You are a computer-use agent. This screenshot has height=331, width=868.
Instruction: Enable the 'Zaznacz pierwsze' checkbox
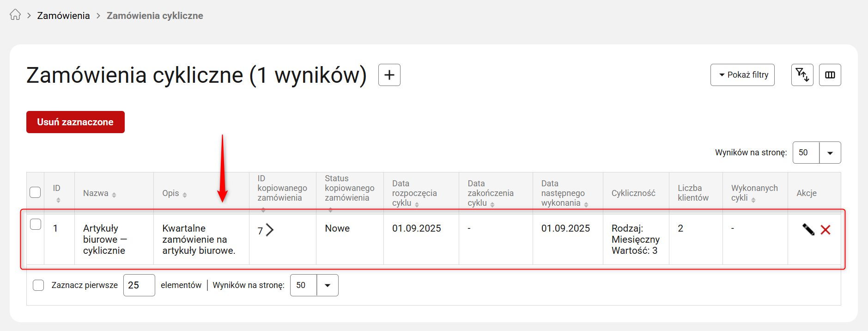tap(38, 285)
